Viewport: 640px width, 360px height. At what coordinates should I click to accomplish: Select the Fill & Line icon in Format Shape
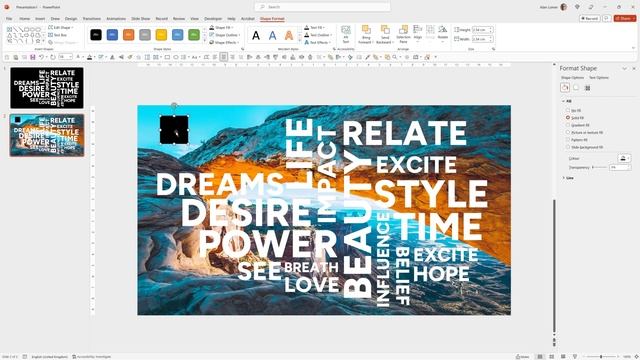coord(565,88)
